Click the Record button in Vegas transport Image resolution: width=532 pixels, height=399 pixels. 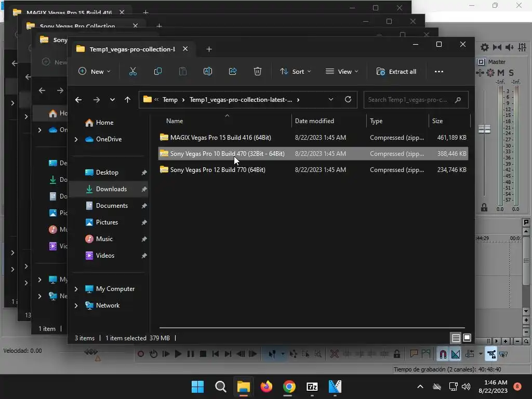click(x=141, y=354)
